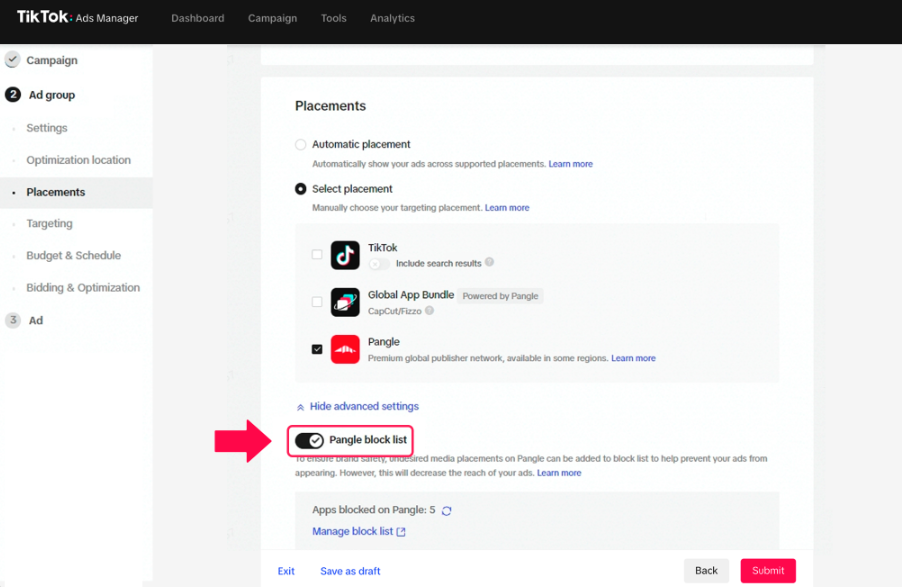Click the help icon next to CapCut/Fizzo

pyautogui.click(x=429, y=311)
